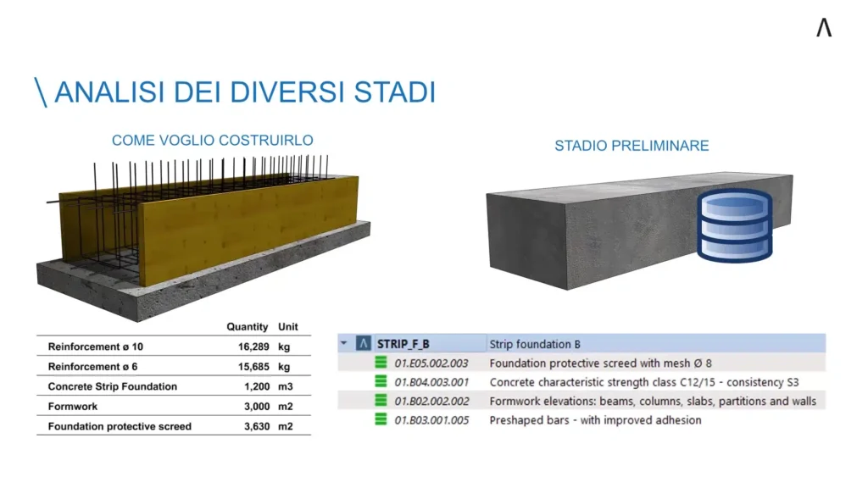Click the green list icon next to 01.E05.002.003
Screen dimensions: 868x488
point(379,363)
